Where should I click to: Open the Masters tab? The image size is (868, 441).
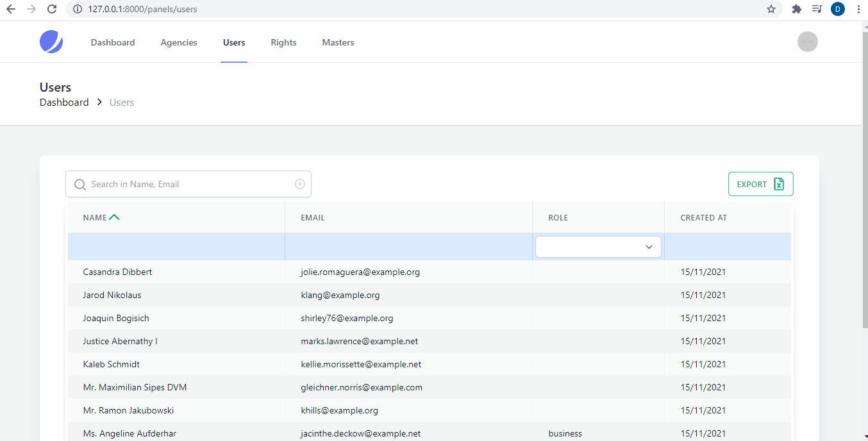338,42
